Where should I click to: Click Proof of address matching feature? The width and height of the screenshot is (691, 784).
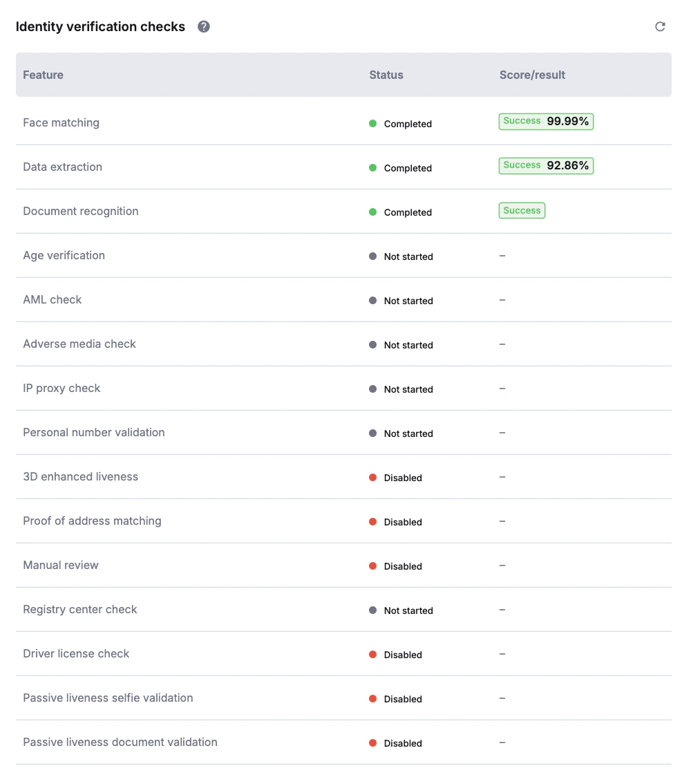[x=92, y=521]
